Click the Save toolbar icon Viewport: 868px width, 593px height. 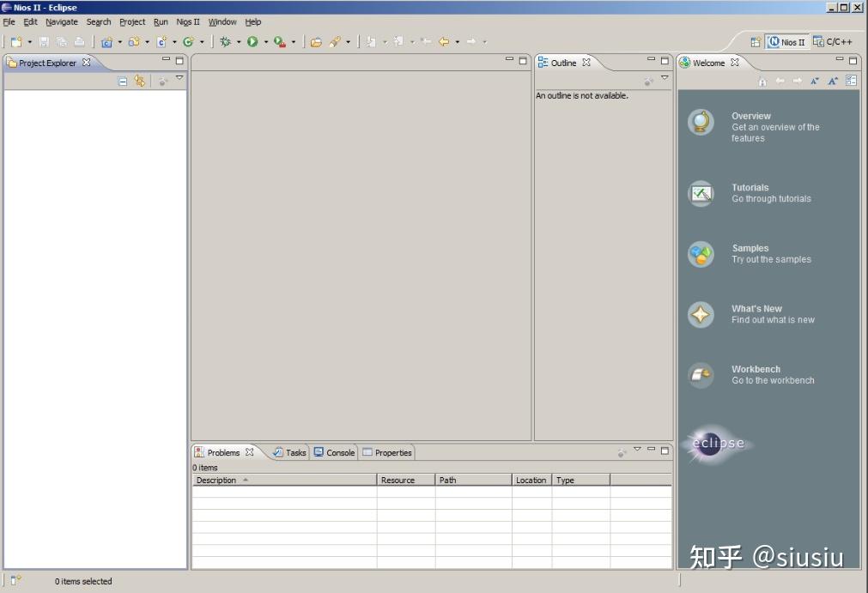pos(44,41)
